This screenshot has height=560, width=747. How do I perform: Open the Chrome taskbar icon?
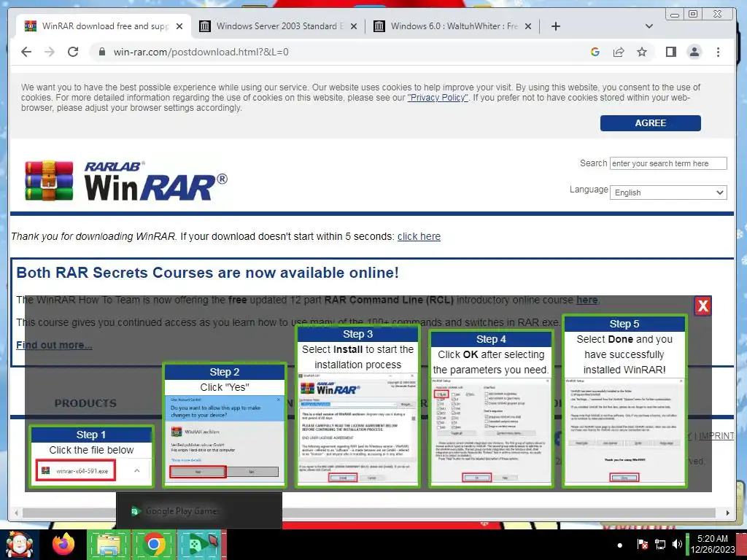click(153, 544)
